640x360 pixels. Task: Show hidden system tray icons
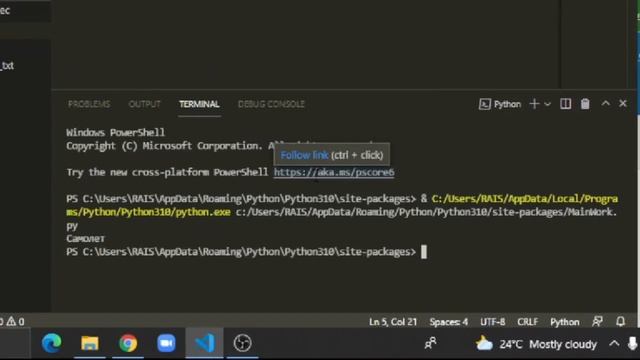click(x=614, y=344)
